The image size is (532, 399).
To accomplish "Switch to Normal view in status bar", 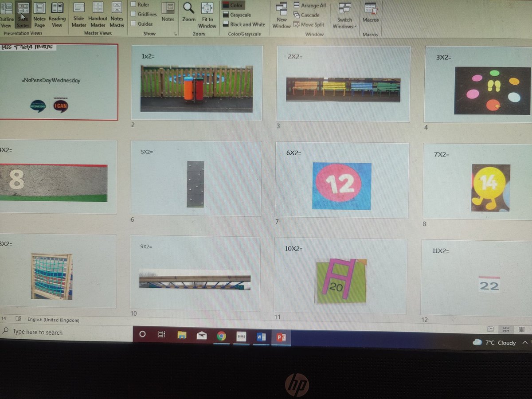I will coord(490,329).
